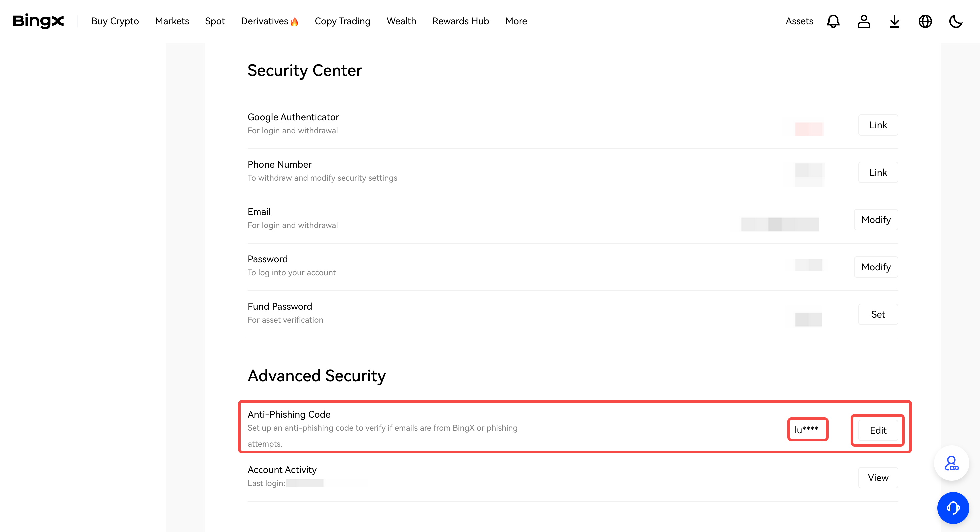Open notifications bell icon
This screenshot has width=980, height=532.
[x=833, y=21]
